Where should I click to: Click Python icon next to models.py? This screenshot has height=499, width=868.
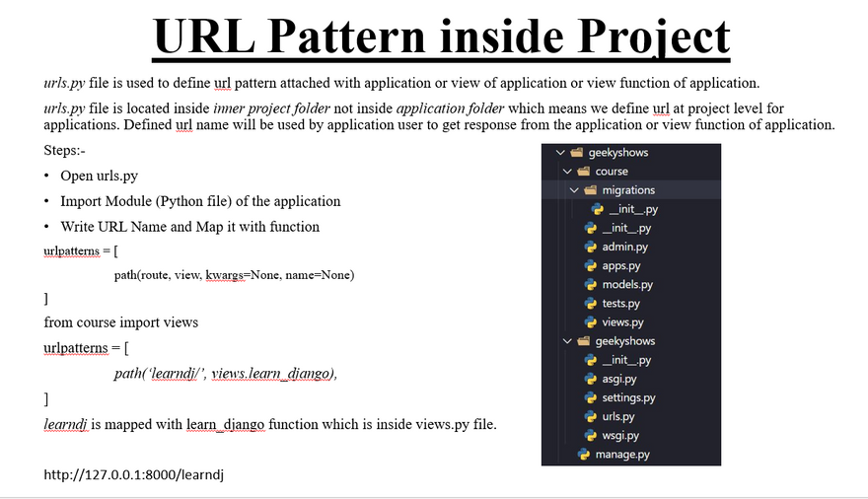coord(591,284)
